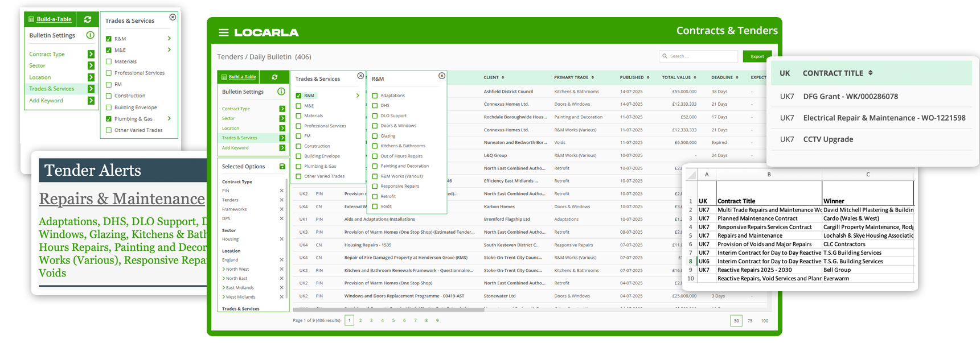Screen dimensions: 980x343
Task: Sort table by the Deadline column arrows
Action: click(737, 77)
